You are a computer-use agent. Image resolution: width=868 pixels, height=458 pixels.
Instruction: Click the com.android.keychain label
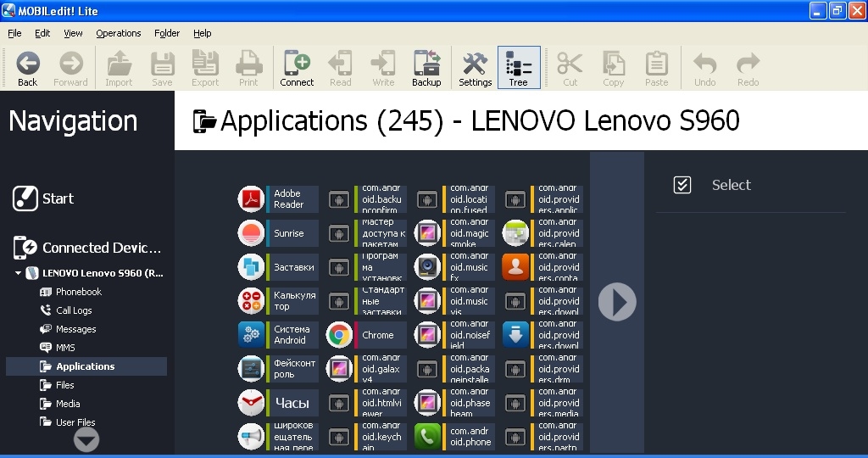pos(382,437)
